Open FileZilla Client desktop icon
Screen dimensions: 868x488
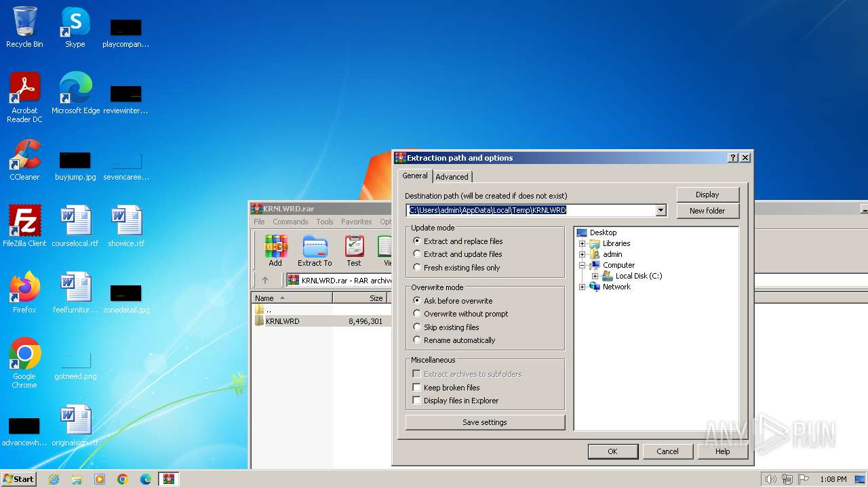click(24, 226)
